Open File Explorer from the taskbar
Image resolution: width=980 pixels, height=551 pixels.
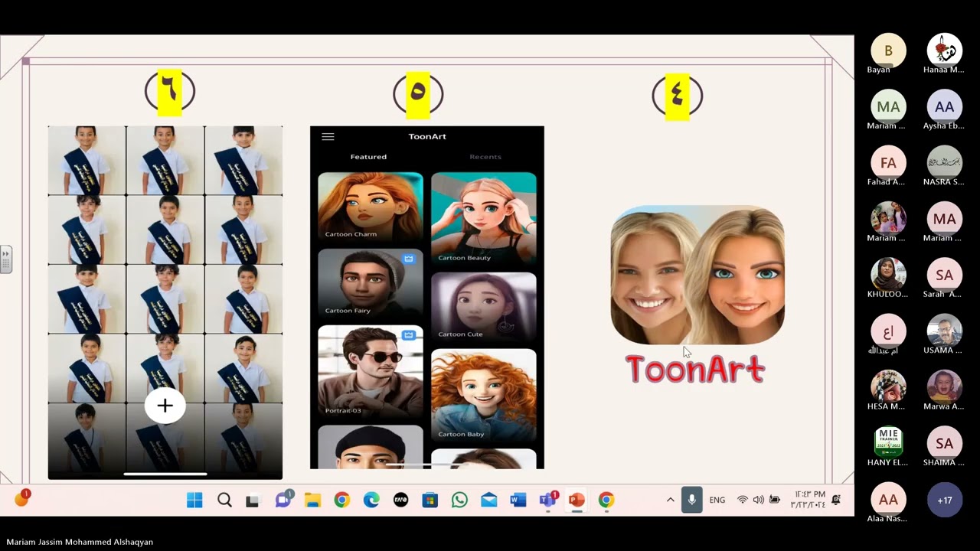tap(312, 500)
